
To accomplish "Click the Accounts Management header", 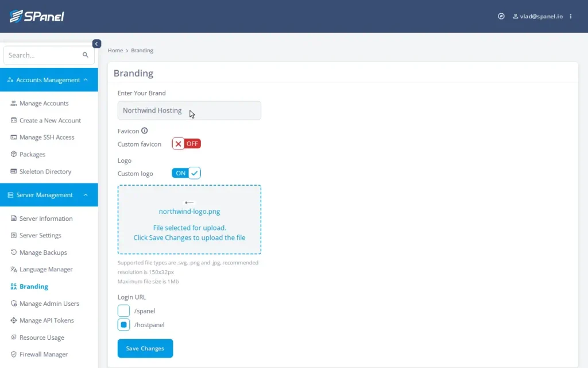I will (49, 79).
